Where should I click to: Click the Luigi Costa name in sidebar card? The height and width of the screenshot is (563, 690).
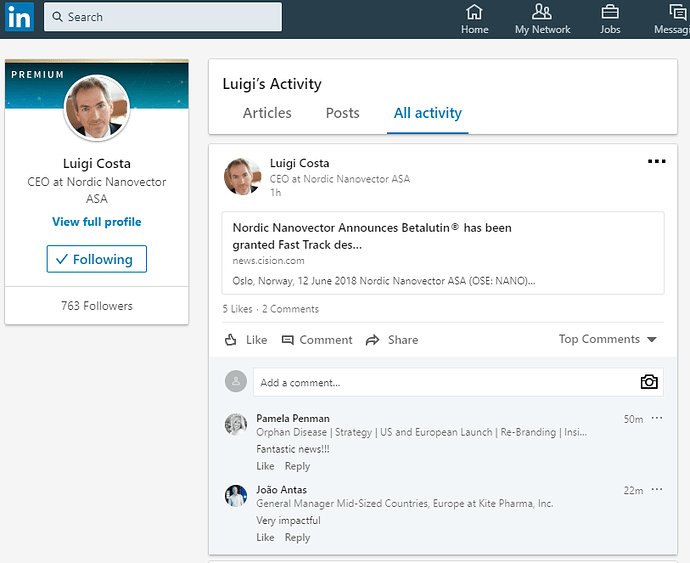(x=97, y=163)
